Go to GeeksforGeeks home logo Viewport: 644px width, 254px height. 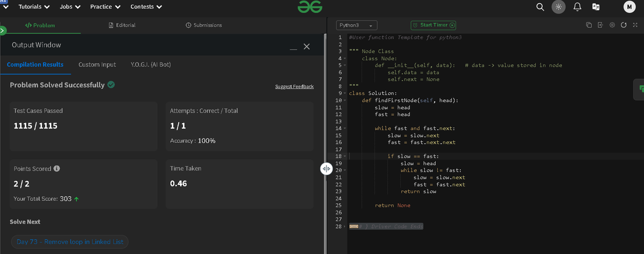click(311, 7)
